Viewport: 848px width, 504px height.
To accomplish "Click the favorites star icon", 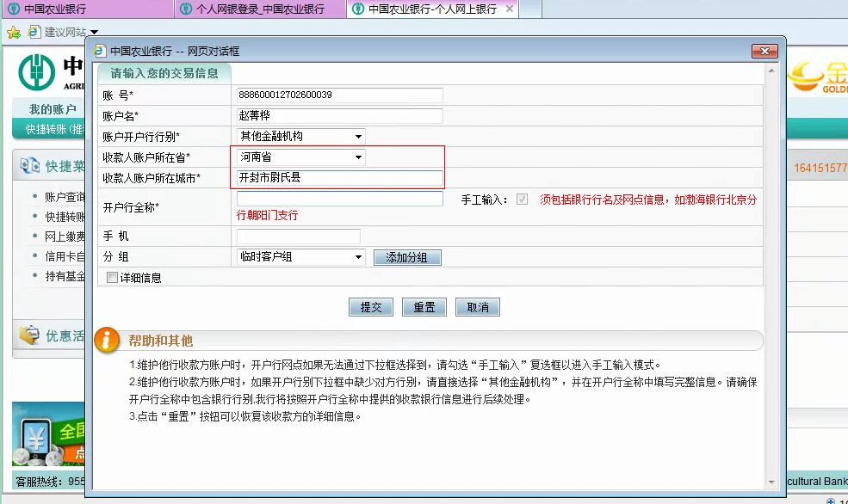I will click(14, 33).
